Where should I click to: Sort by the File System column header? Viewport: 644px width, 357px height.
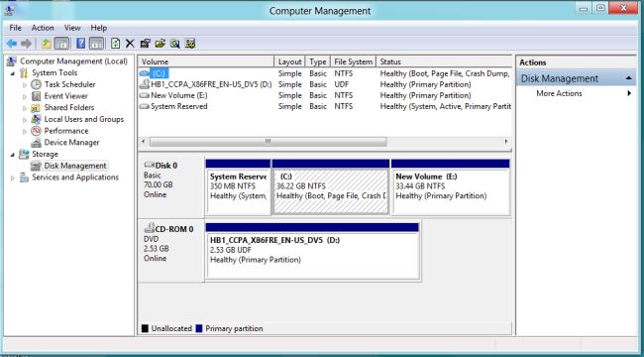pos(353,61)
